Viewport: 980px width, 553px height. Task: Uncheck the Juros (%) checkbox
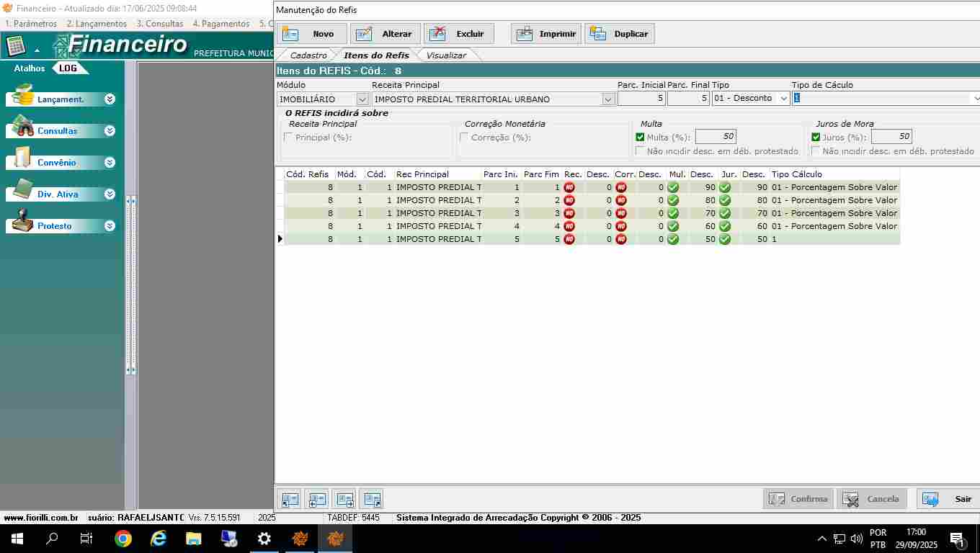pyautogui.click(x=816, y=138)
